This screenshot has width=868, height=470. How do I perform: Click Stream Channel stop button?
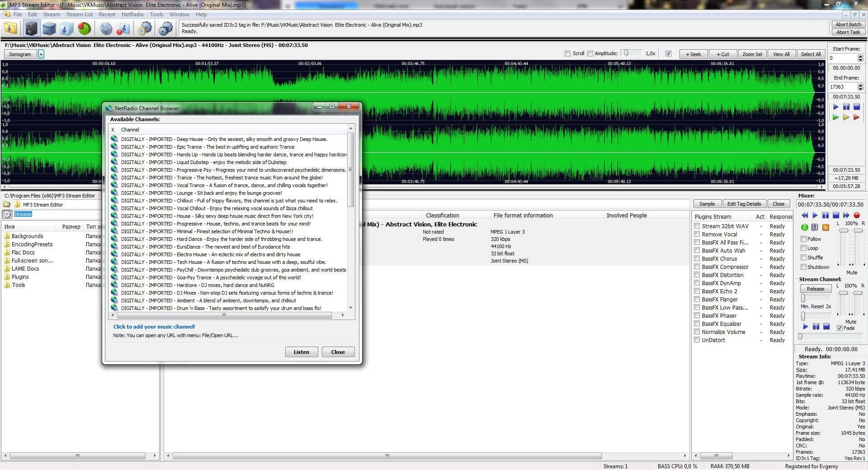point(826,327)
